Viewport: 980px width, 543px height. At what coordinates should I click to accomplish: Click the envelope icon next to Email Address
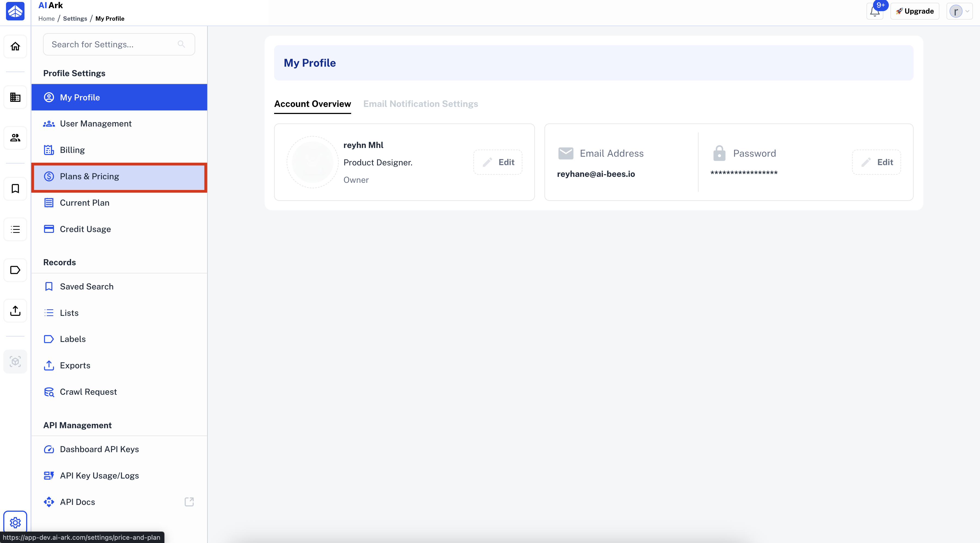(x=566, y=153)
